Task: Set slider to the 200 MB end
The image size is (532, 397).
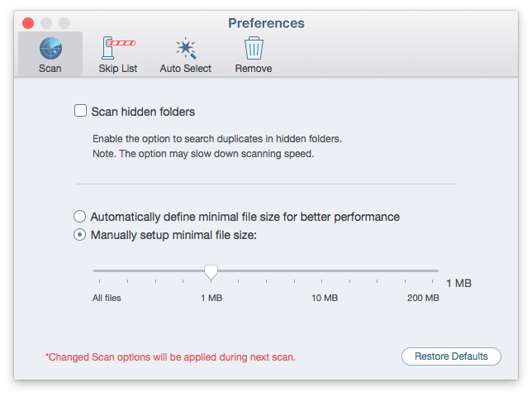Action: pyautogui.click(x=432, y=281)
